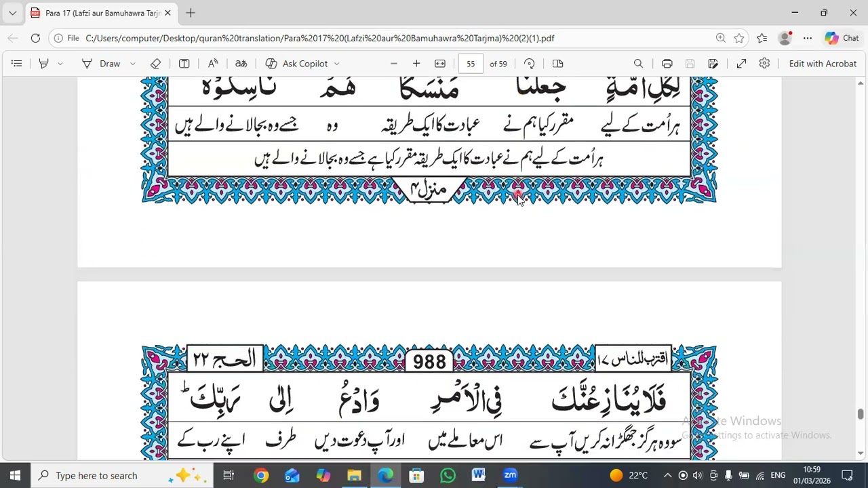868x488 pixels.
Task: Refresh the current page
Action: [35, 39]
